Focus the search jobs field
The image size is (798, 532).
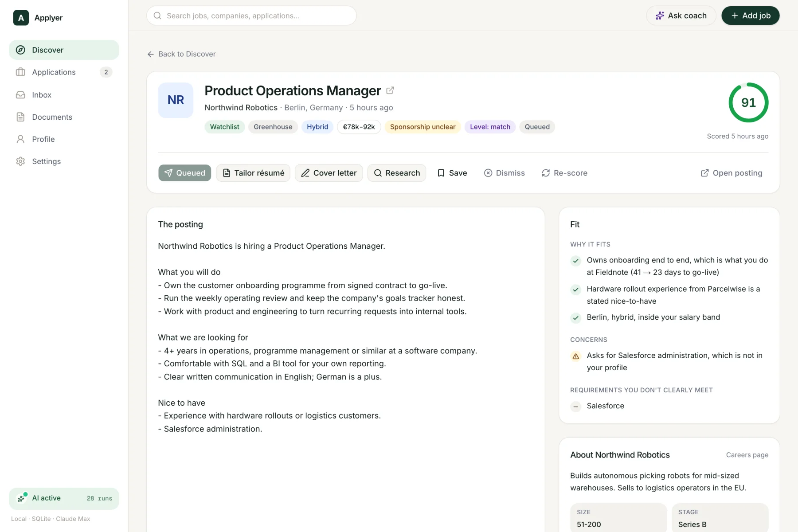point(251,16)
